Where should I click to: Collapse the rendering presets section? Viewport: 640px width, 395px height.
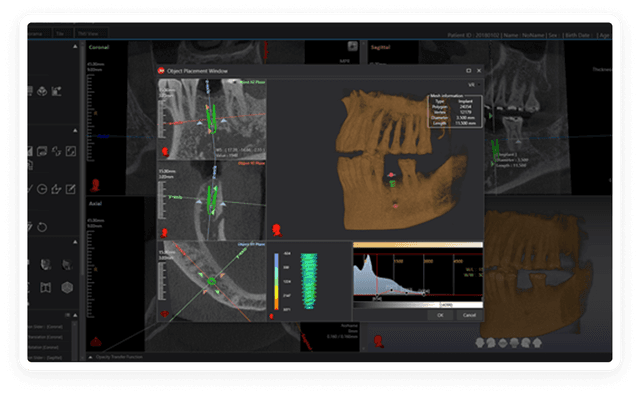point(75,242)
